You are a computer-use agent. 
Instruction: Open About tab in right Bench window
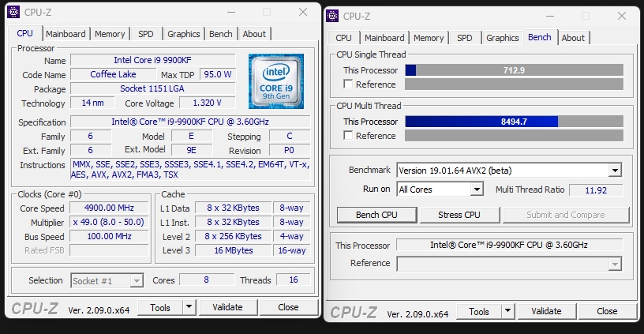point(573,38)
